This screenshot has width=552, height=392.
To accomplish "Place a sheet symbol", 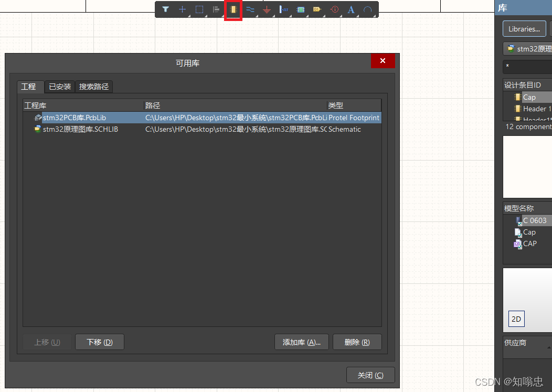I will [301, 9].
